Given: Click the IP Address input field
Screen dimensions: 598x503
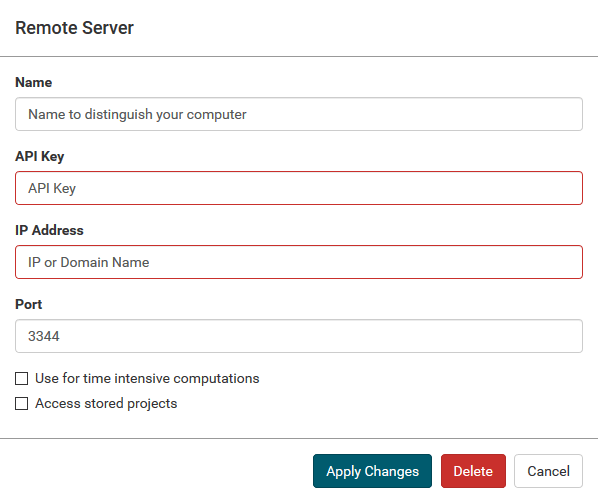Looking at the screenshot, I should (x=299, y=262).
